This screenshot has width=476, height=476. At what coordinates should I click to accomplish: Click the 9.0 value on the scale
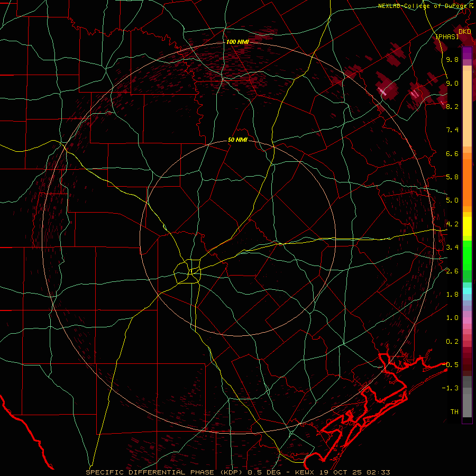click(452, 83)
